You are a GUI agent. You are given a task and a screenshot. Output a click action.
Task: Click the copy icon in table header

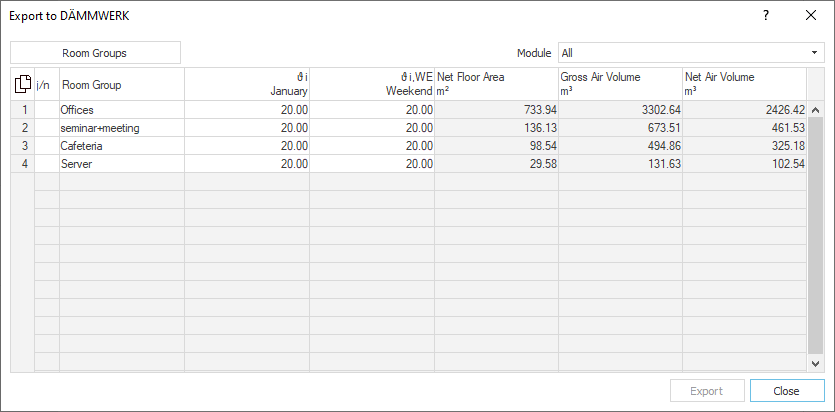[x=22, y=84]
